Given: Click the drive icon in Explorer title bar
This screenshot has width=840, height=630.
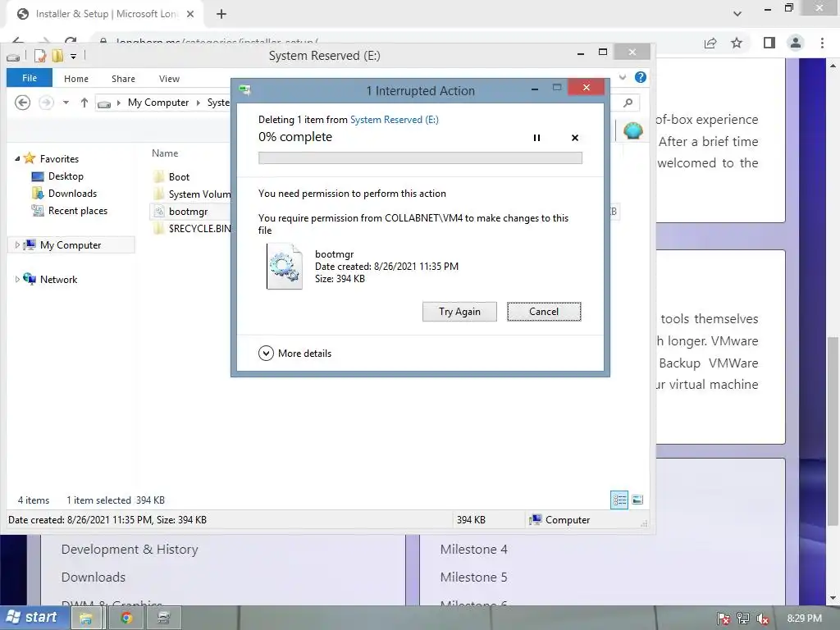Looking at the screenshot, I should [x=13, y=57].
